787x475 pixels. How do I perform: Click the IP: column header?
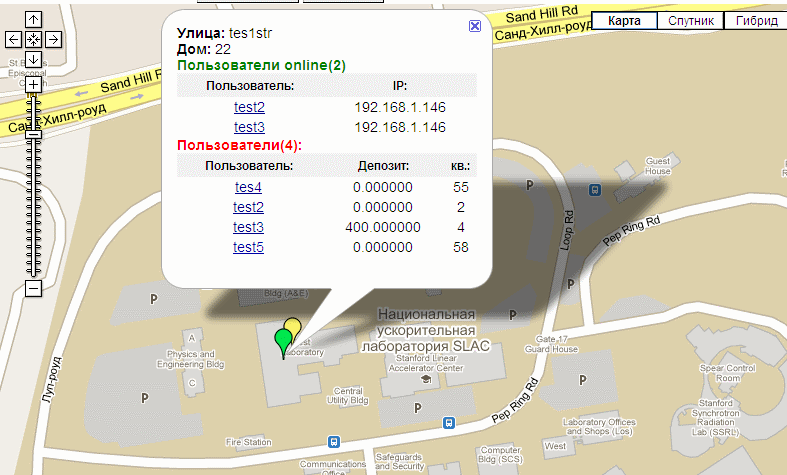(400, 85)
